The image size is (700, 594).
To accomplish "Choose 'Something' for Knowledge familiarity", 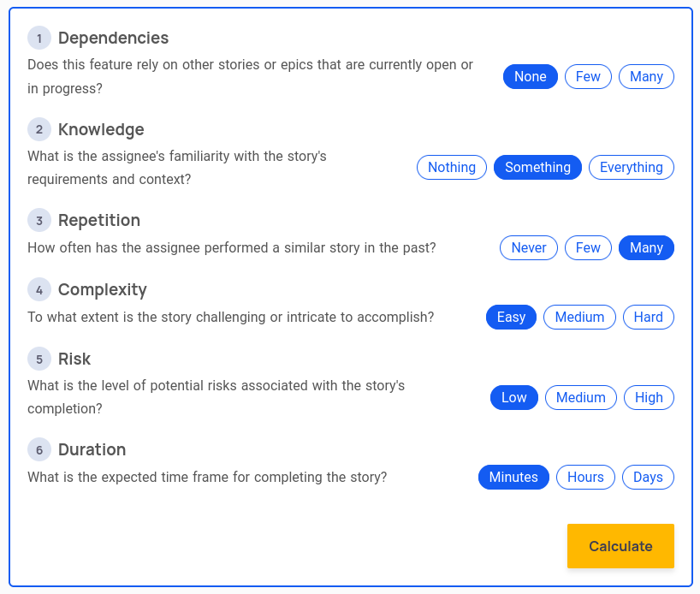I will click(x=537, y=168).
